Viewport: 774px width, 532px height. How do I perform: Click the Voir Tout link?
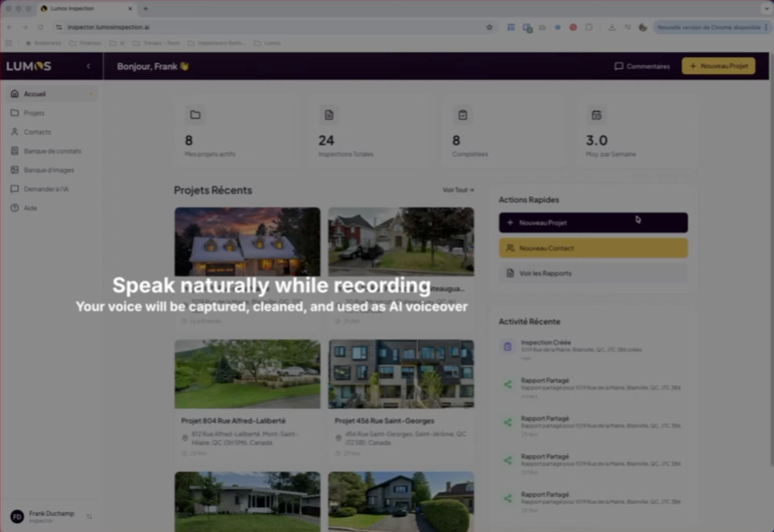[x=458, y=190]
